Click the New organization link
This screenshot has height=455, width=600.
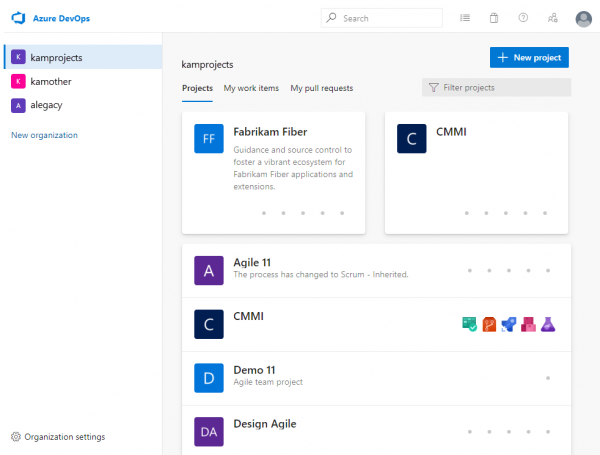[x=44, y=135]
